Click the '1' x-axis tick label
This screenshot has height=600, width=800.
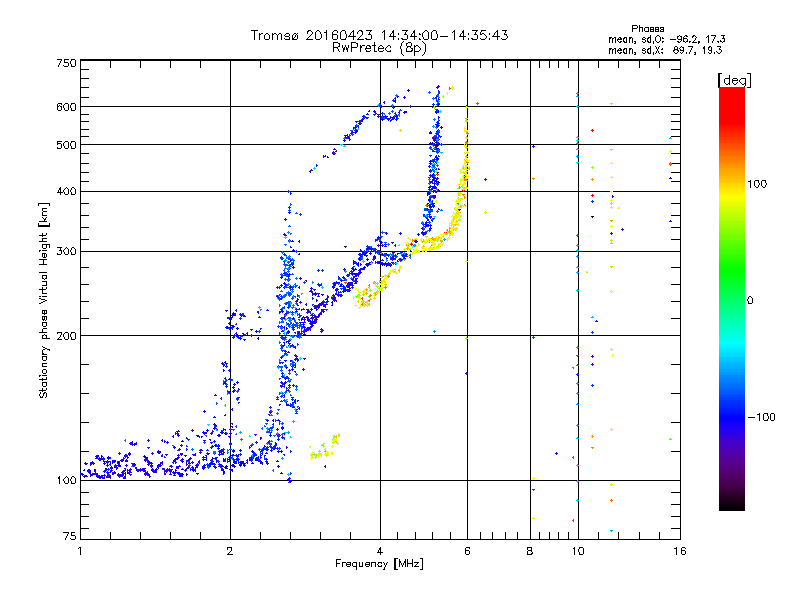[80, 551]
